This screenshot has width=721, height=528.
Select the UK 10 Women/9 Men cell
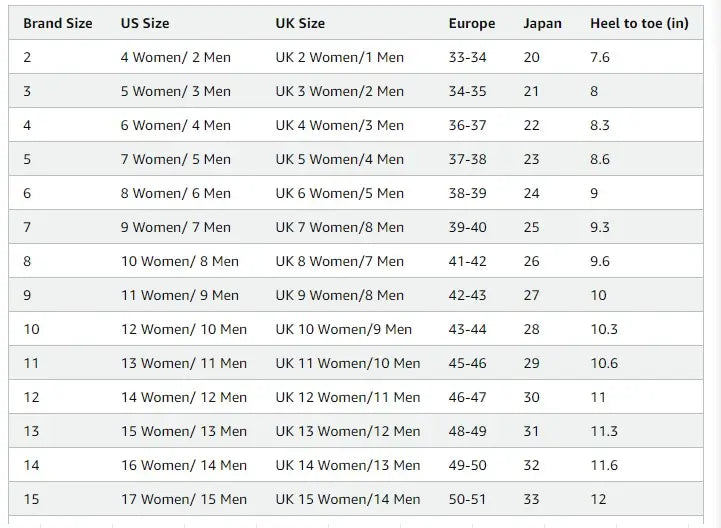click(x=344, y=329)
